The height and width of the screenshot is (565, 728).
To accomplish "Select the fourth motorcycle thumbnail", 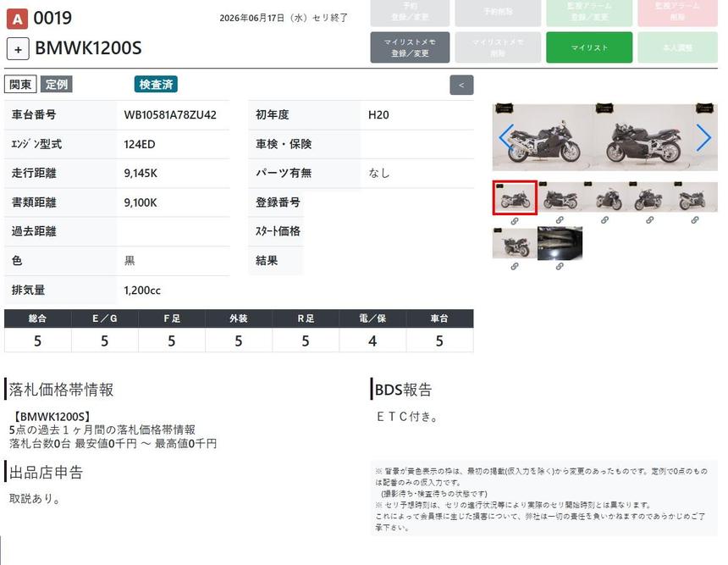I will (650, 197).
